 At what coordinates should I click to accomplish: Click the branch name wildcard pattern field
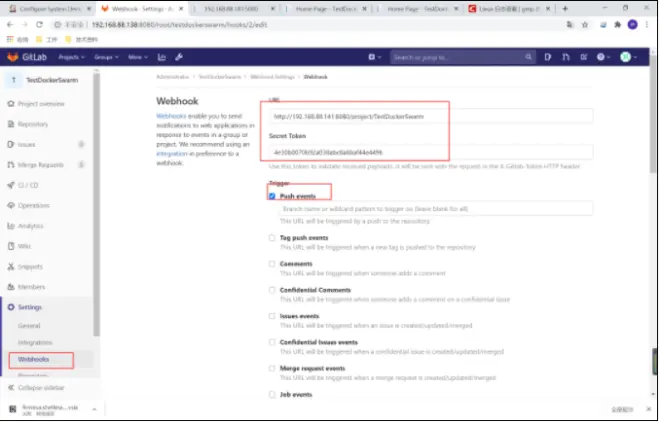point(436,209)
